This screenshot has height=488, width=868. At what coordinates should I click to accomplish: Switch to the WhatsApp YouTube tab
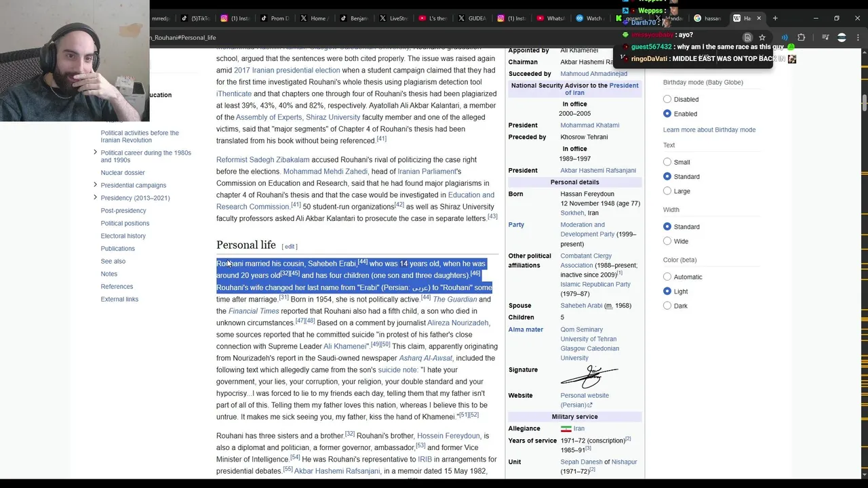coord(551,18)
